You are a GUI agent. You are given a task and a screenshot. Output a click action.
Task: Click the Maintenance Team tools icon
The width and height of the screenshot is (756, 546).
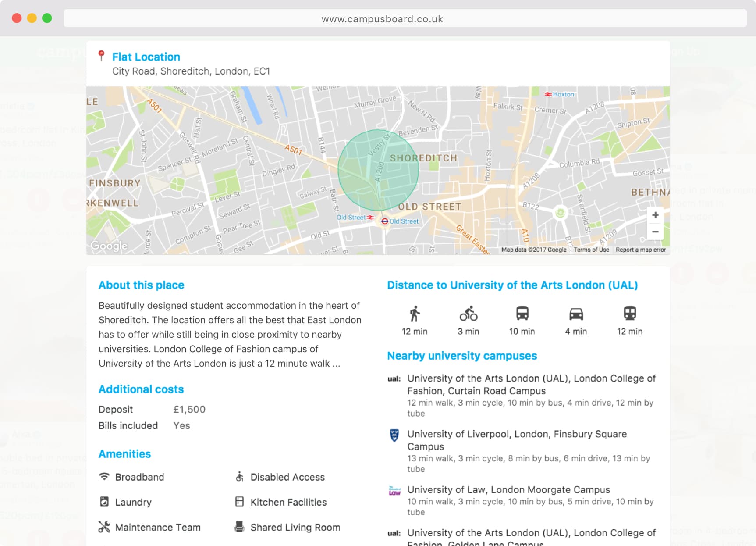point(104,527)
